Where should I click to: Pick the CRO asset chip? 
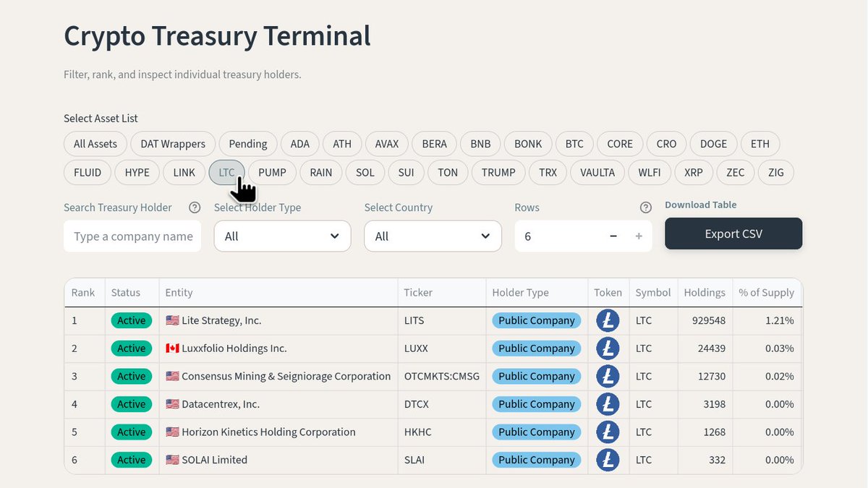667,144
